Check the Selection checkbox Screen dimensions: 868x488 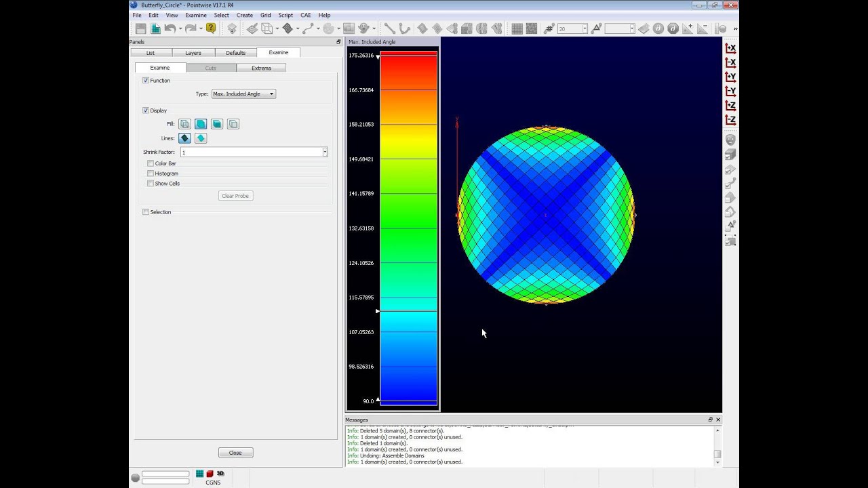pyautogui.click(x=146, y=212)
